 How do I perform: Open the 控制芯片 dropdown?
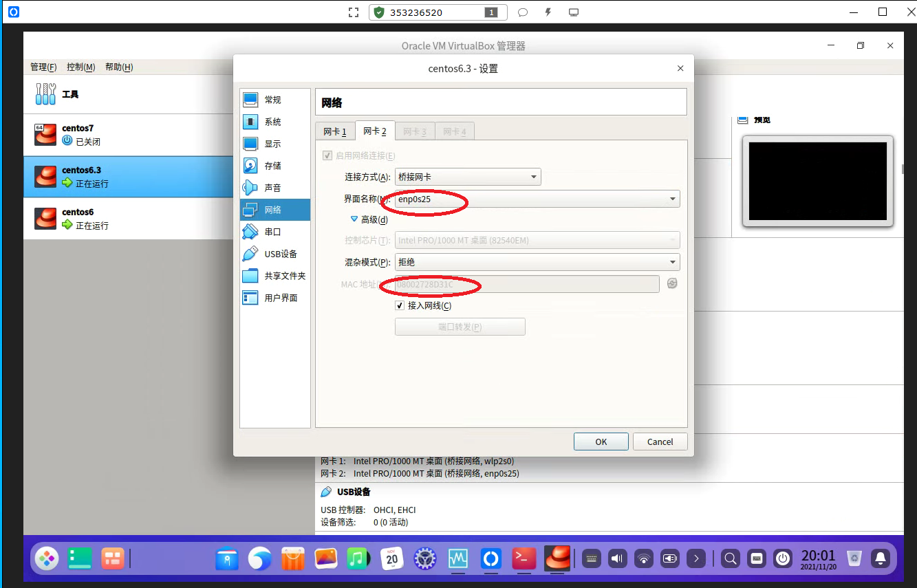click(x=537, y=240)
